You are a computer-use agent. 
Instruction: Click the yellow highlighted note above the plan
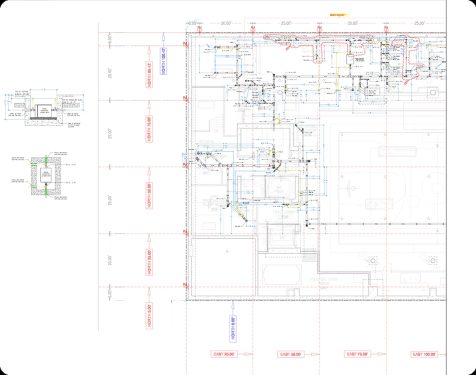pos(339,15)
